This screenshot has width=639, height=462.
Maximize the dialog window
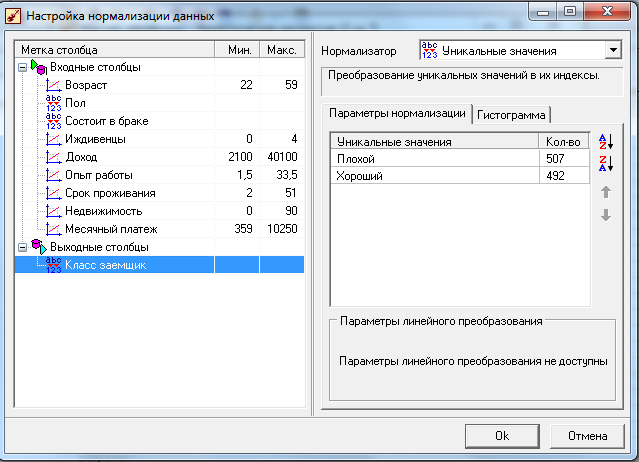[x=570, y=11]
